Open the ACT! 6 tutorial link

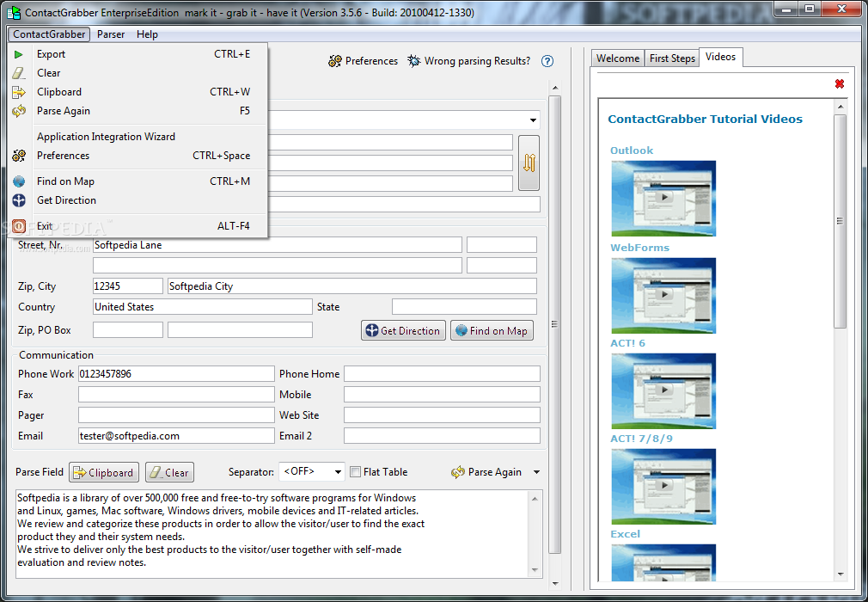point(627,343)
